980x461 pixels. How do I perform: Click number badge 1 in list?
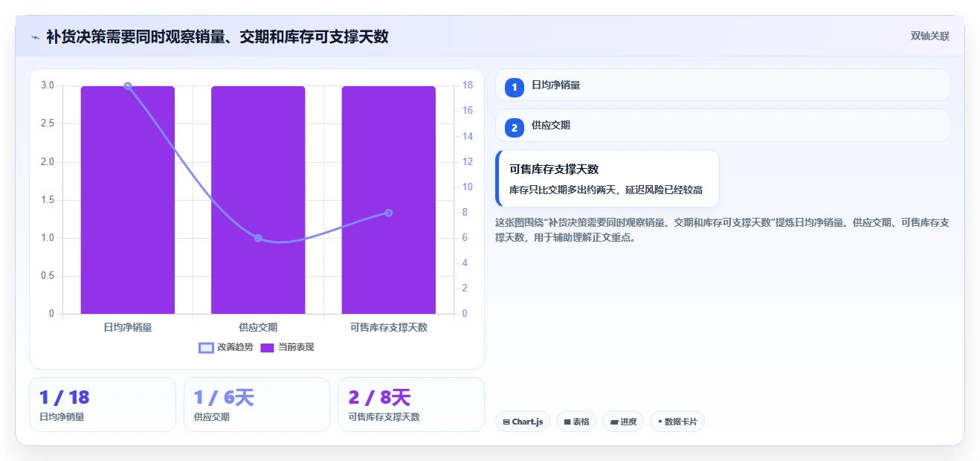514,87
